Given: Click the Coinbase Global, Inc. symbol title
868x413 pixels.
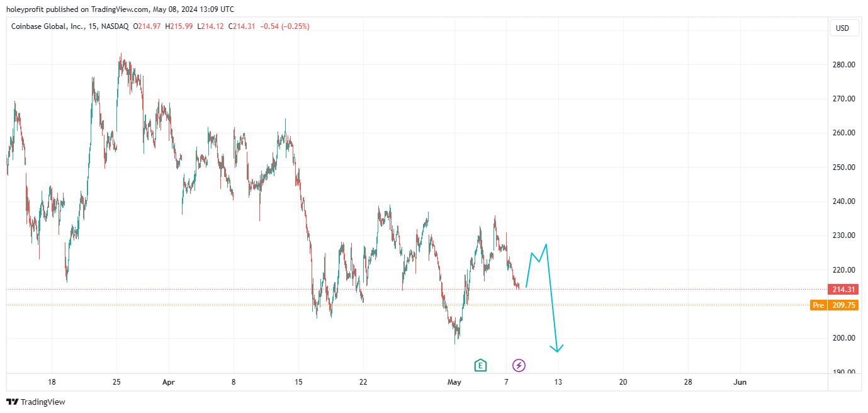Looking at the screenshot, I should [x=47, y=26].
